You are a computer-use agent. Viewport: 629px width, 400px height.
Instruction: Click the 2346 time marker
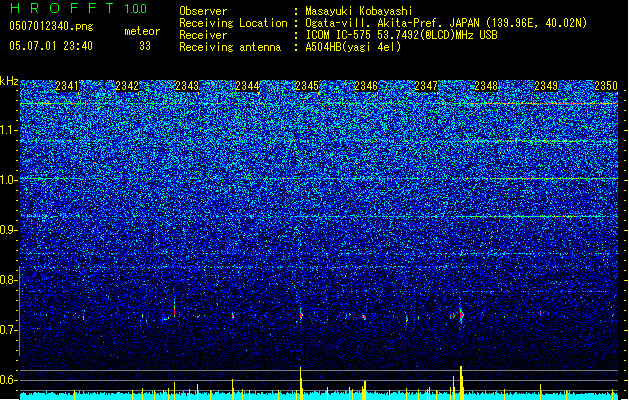tap(366, 86)
